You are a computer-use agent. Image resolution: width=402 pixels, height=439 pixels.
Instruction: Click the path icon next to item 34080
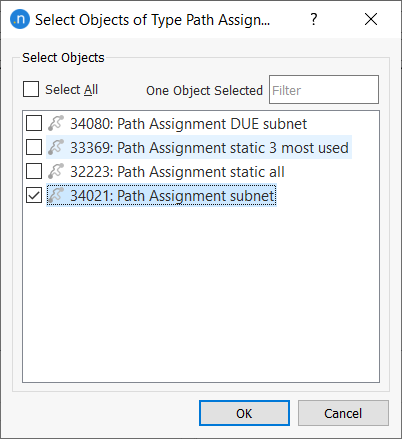[x=56, y=123]
